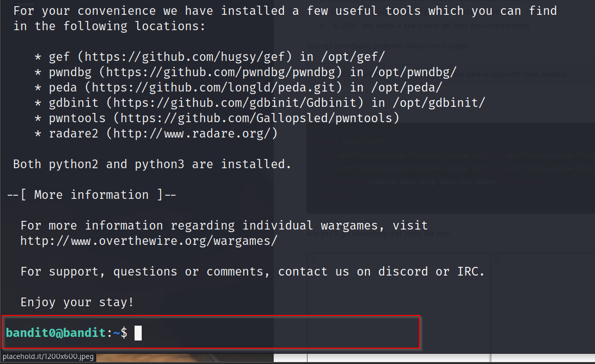Click the bandit0@bandit prompt text
This screenshot has width=595, height=364.
(x=56, y=333)
